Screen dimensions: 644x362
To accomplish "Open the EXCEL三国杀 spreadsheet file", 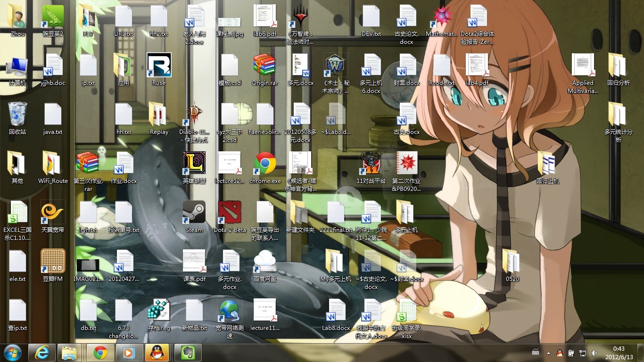I will tap(17, 212).
